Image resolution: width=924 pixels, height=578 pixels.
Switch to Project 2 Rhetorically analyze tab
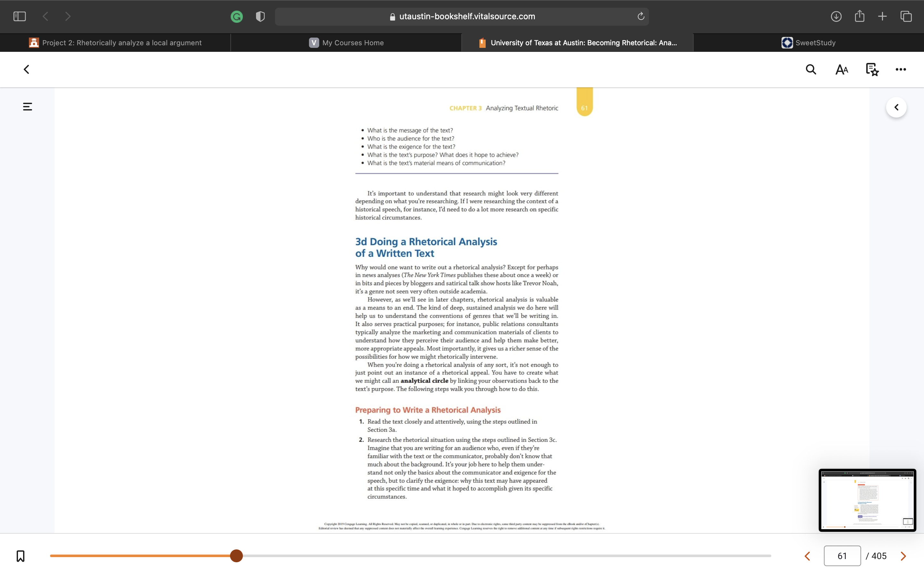click(x=115, y=43)
